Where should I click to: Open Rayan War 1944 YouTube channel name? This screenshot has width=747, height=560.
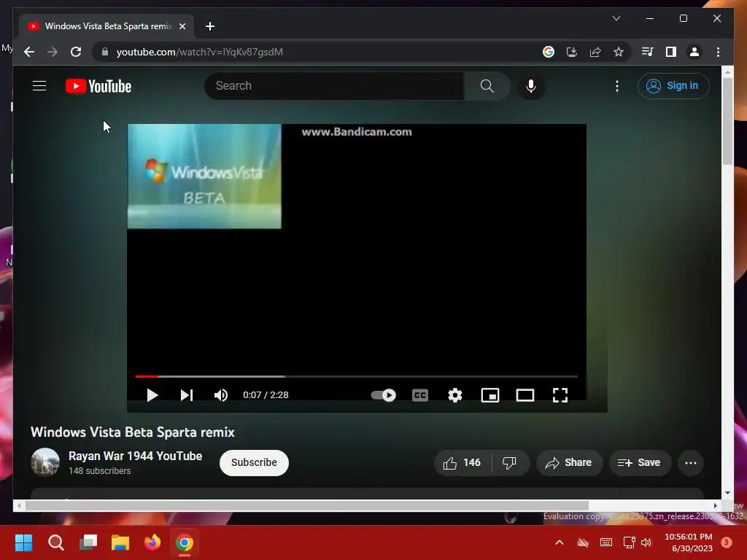coord(135,456)
